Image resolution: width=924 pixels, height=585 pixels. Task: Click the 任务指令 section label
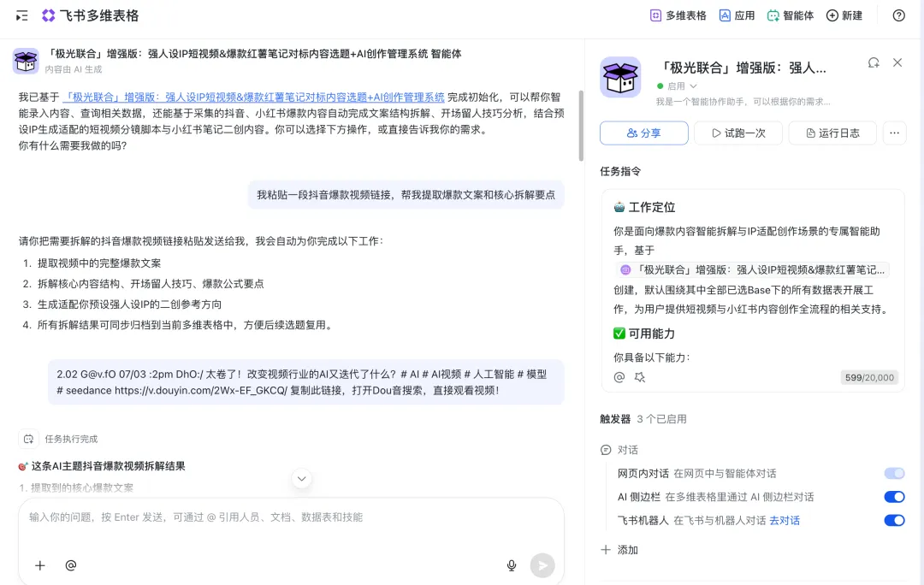620,171
